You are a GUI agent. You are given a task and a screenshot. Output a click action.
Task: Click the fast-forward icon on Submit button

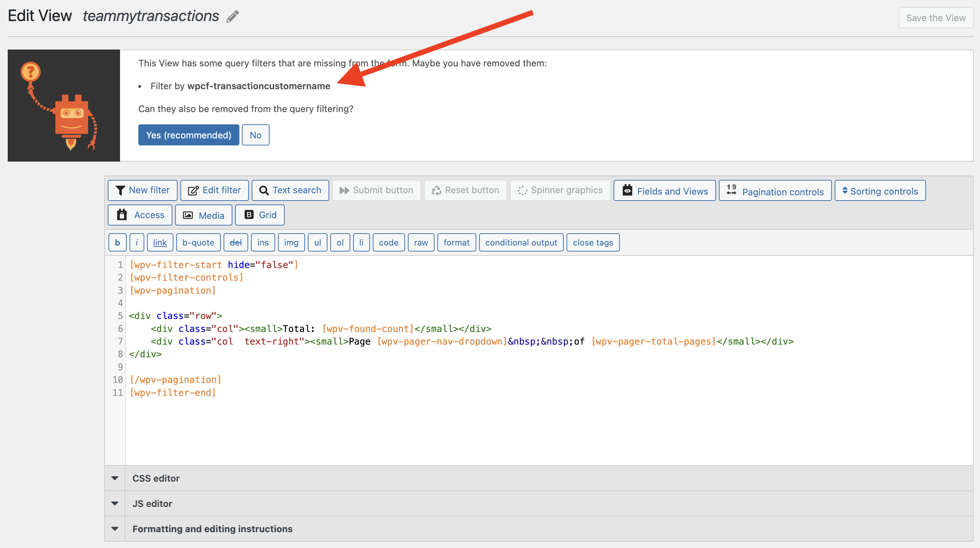tap(344, 190)
